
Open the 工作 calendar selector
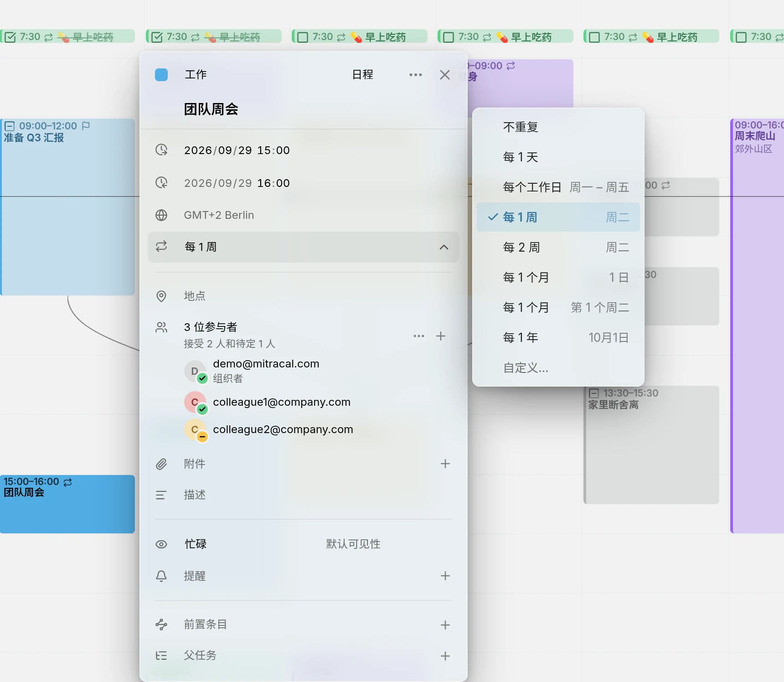[x=196, y=75]
